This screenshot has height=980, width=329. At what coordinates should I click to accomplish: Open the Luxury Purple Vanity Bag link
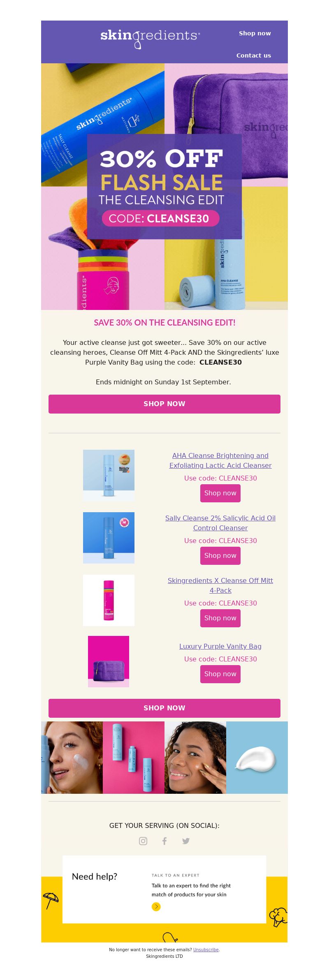click(220, 646)
